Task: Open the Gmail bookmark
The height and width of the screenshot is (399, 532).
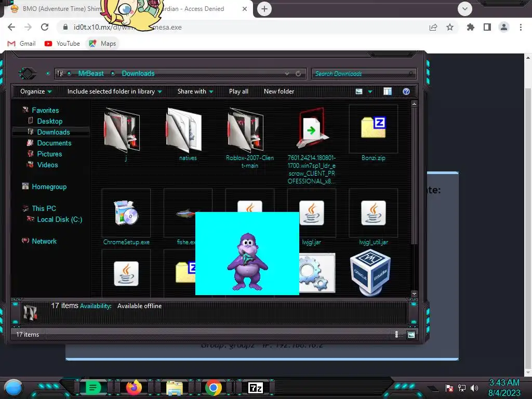Action: [22, 44]
